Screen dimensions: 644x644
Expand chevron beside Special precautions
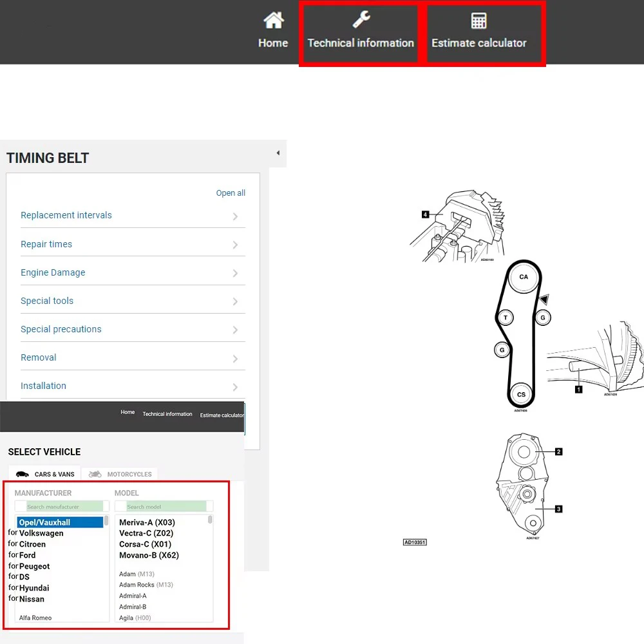(x=235, y=330)
